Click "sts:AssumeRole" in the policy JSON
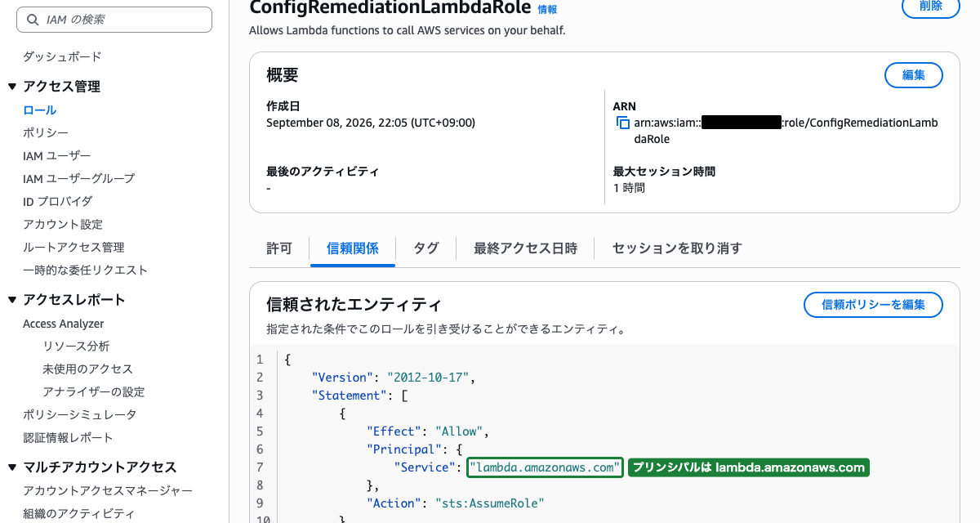980x523 pixels. coord(490,503)
